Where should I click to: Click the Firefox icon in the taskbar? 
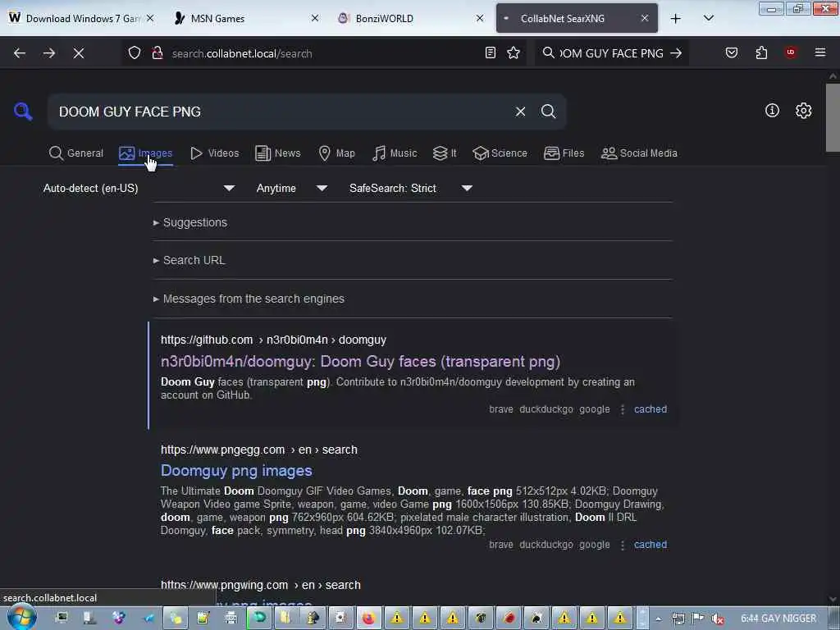(368, 619)
